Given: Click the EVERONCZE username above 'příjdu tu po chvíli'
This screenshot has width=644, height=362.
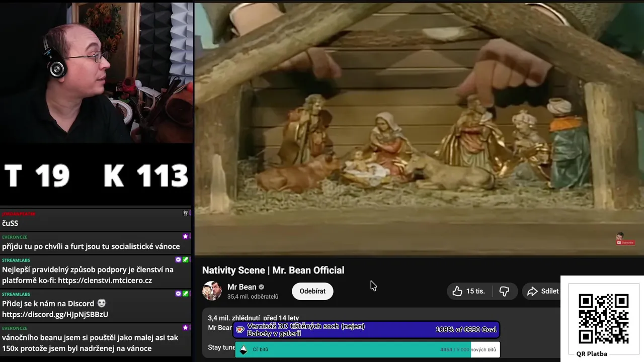Looking at the screenshot, I should tap(15, 237).
